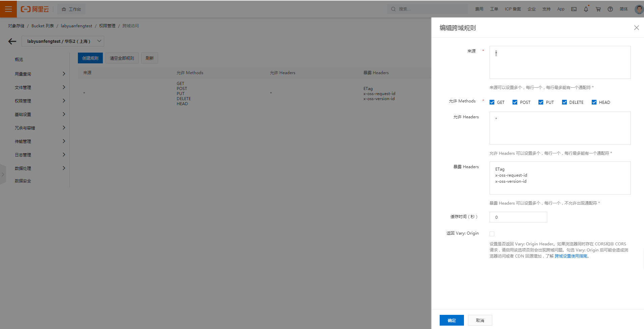
Task: Open the user avatar menu
Action: (x=639, y=9)
